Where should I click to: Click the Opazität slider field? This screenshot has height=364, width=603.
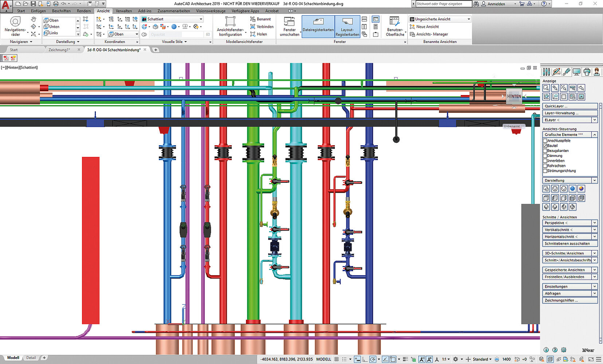click(x=176, y=35)
